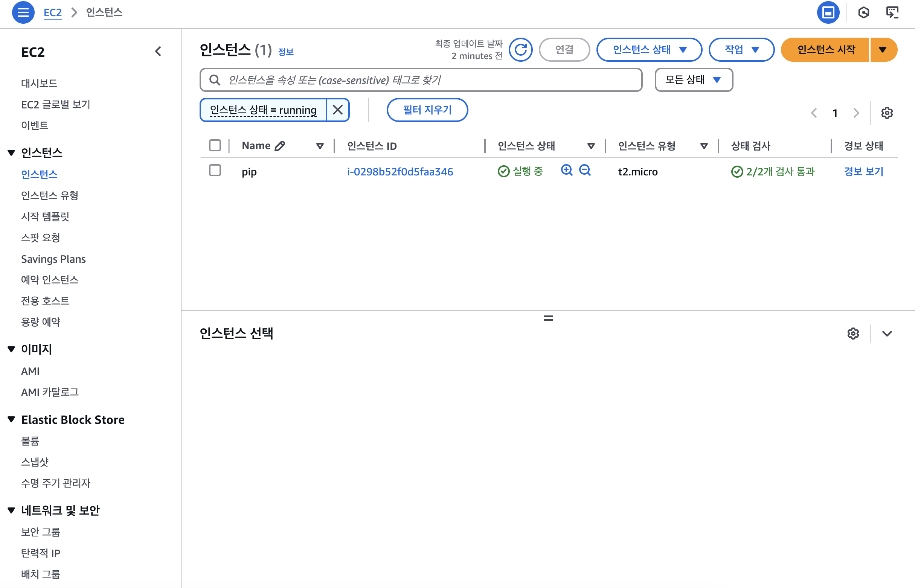The image size is (915, 588).
Task: Click the refresh instances icon
Action: [x=520, y=50]
